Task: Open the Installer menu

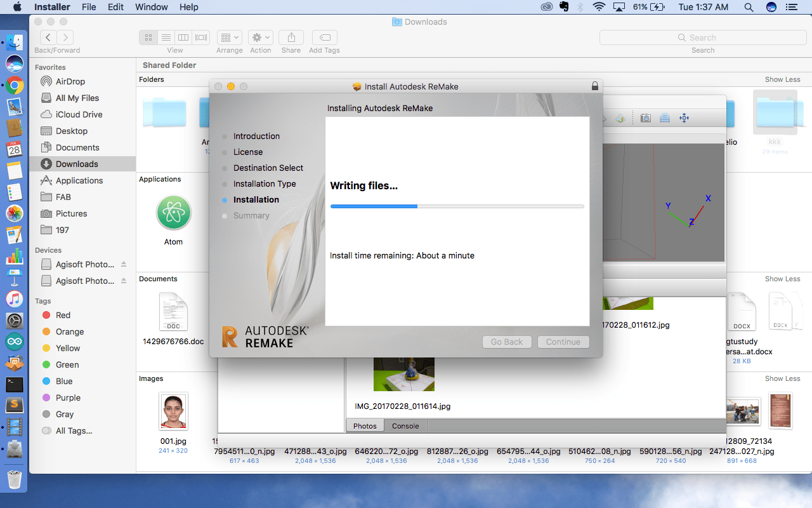Action: 53,7
